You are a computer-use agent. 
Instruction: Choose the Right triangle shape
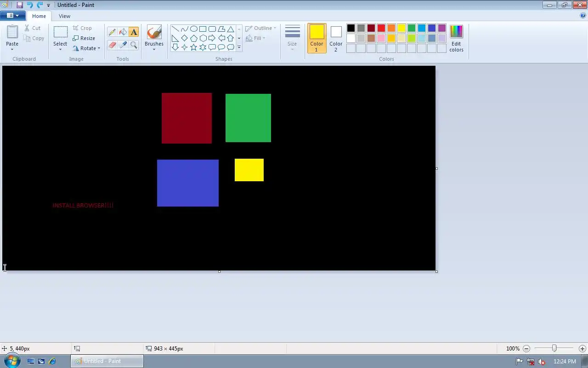pyautogui.click(x=175, y=38)
